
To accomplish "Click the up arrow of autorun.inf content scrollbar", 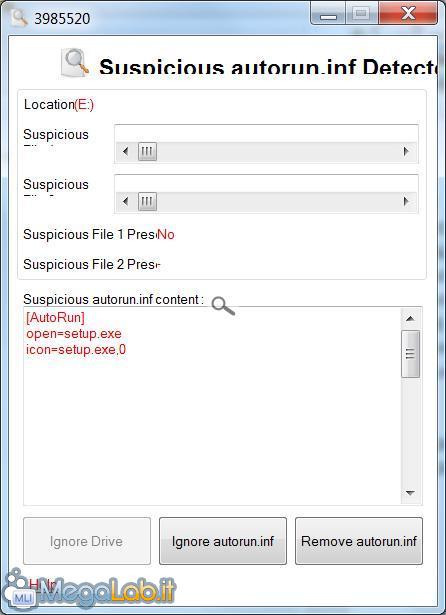I will (x=410, y=318).
